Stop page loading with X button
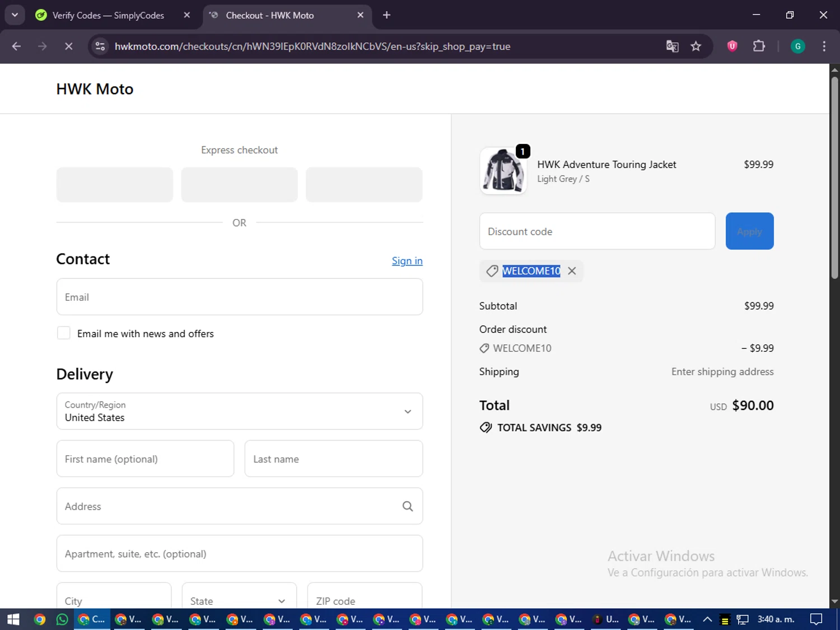840x630 pixels. coord(68,46)
